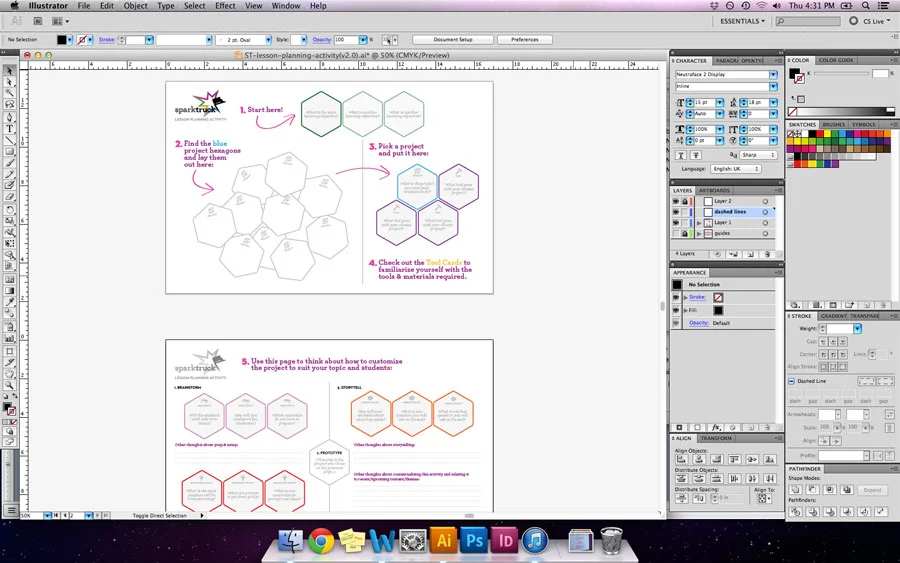The height and width of the screenshot is (563, 900).
Task: Show guides layer visibility box
Action: point(676,234)
